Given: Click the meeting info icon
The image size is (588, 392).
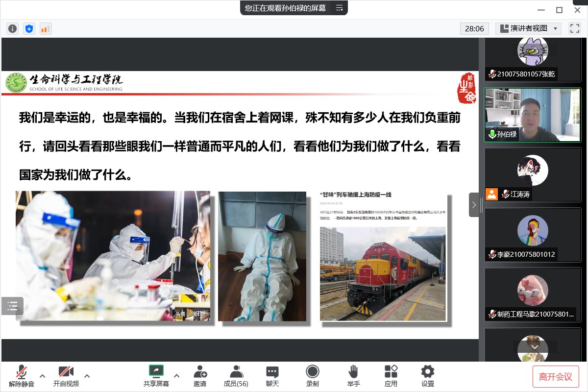Looking at the screenshot, I should [13, 28].
